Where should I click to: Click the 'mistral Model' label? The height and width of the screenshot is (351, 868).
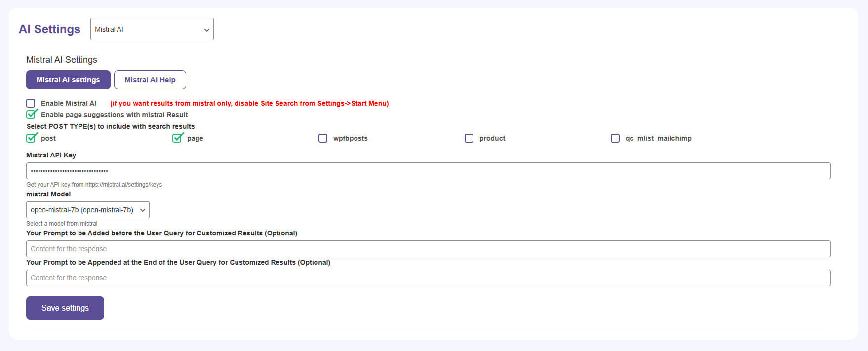pos(48,194)
